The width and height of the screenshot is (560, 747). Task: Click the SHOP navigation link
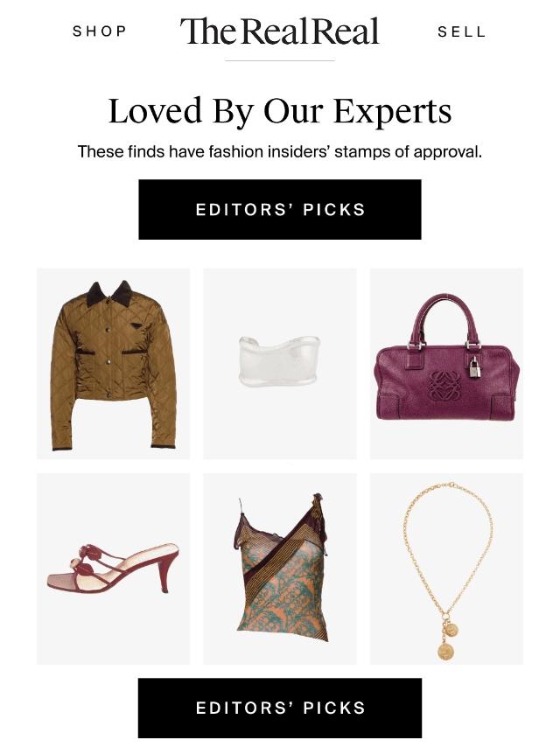coord(100,31)
